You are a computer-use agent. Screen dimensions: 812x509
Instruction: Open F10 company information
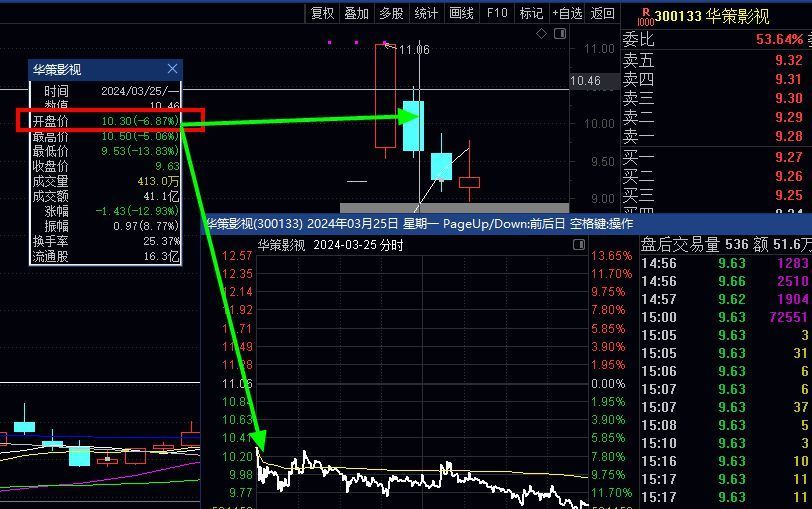497,13
